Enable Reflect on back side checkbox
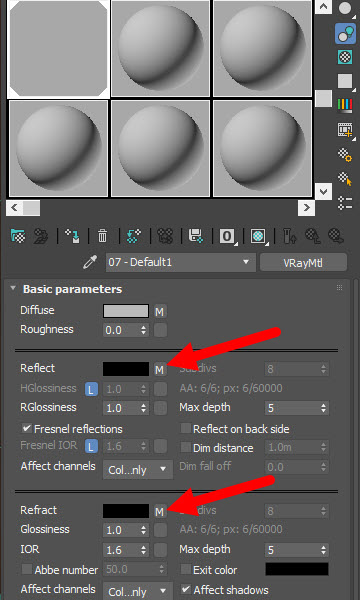 (x=186, y=428)
